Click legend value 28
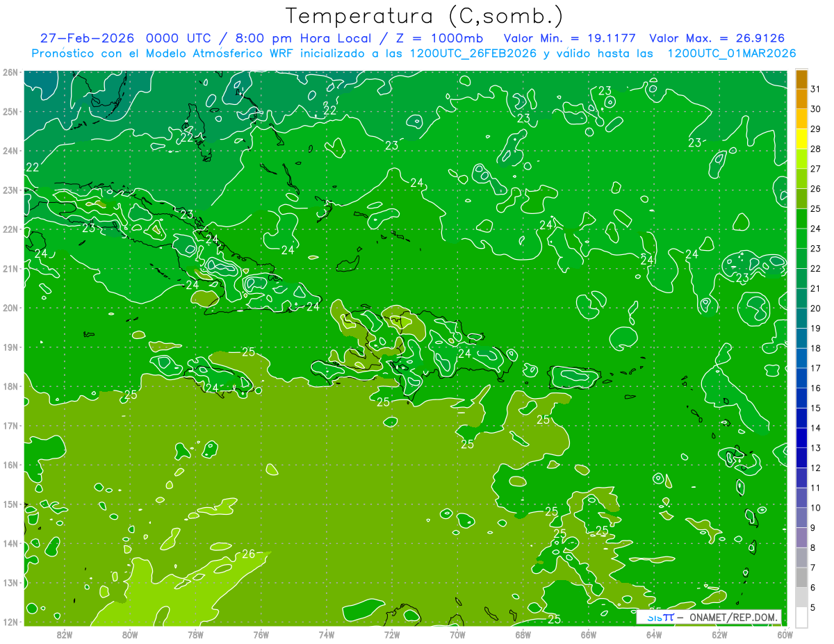 pyautogui.click(x=815, y=149)
